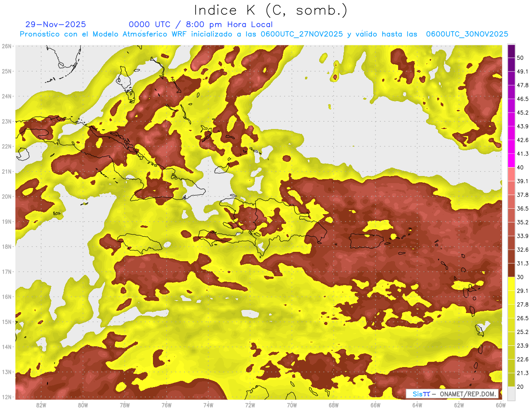532x411 pixels.
Task: Click longitude axis label '82W'
Action: (41, 405)
